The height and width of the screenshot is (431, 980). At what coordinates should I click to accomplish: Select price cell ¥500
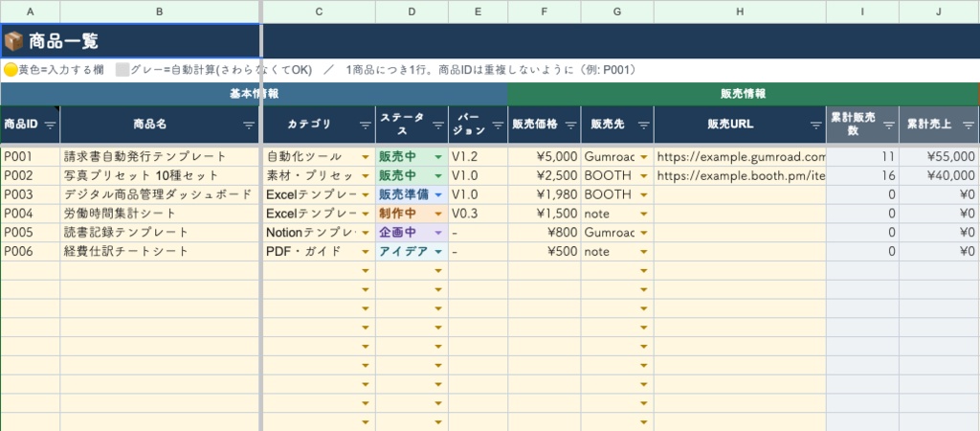pyautogui.click(x=545, y=252)
